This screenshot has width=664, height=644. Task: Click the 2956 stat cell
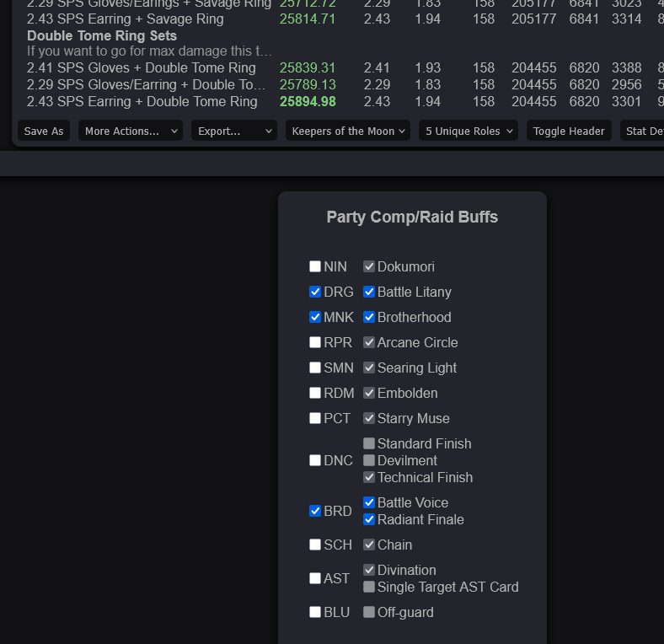pyautogui.click(x=626, y=85)
